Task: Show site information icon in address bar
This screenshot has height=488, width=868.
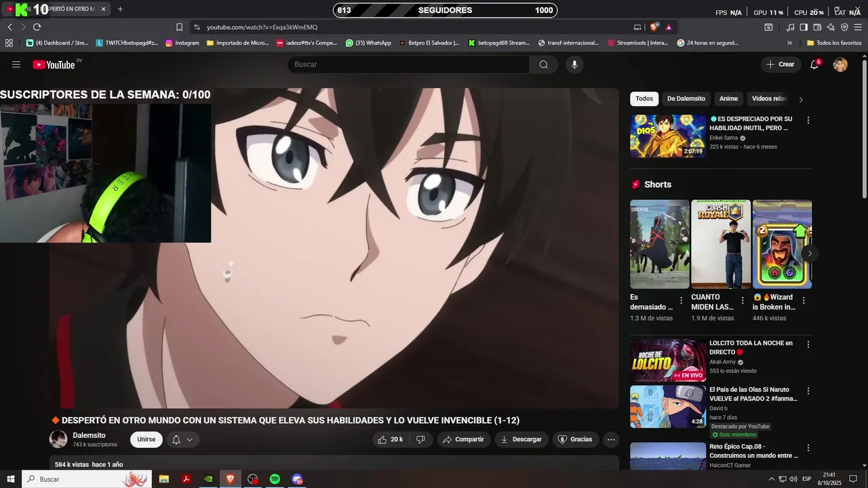Action: click(197, 27)
